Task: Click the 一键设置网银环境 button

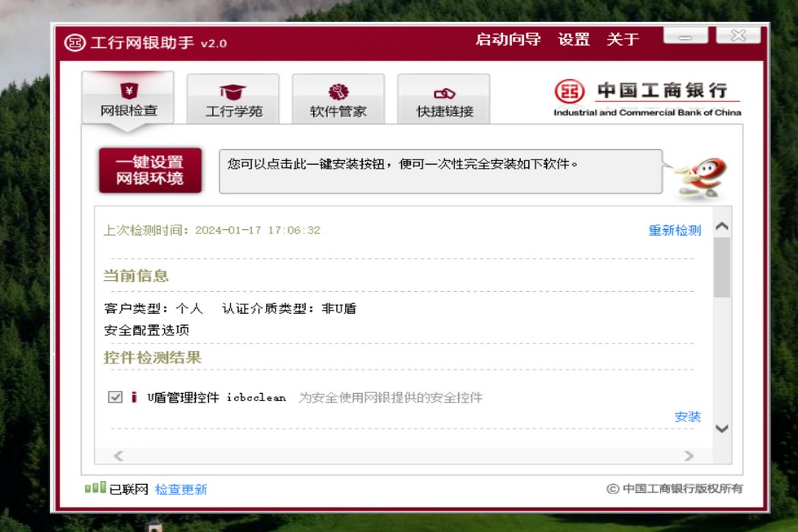Action: (150, 171)
